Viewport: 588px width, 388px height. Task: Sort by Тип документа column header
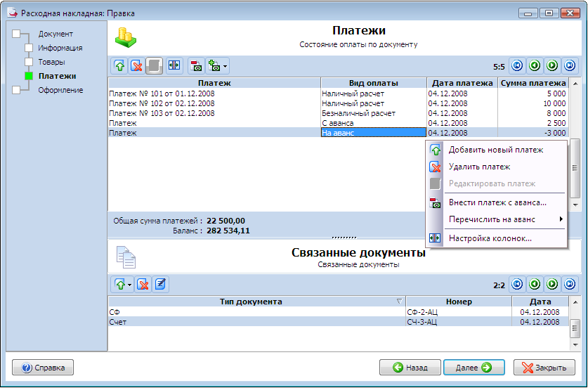tap(251, 302)
